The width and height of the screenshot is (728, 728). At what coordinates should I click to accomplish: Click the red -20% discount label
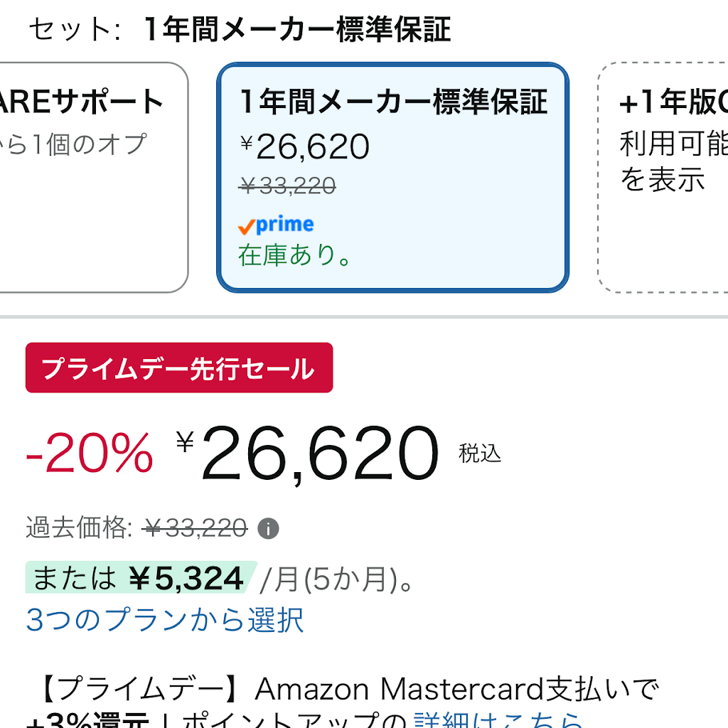(x=89, y=453)
